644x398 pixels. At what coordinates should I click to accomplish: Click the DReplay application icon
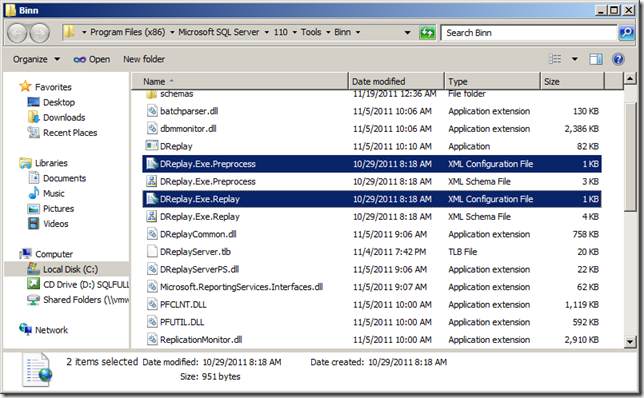click(152, 146)
